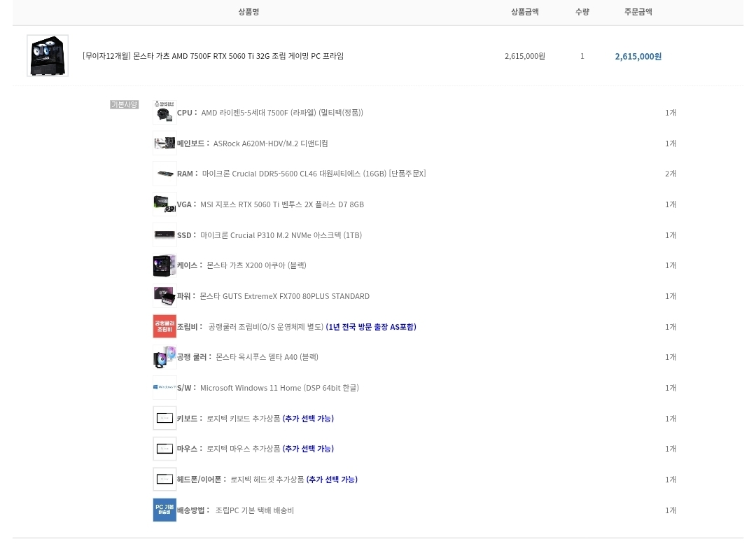Click 로지텍 키보드 추가상품 text
756x544 pixels.
(243, 419)
